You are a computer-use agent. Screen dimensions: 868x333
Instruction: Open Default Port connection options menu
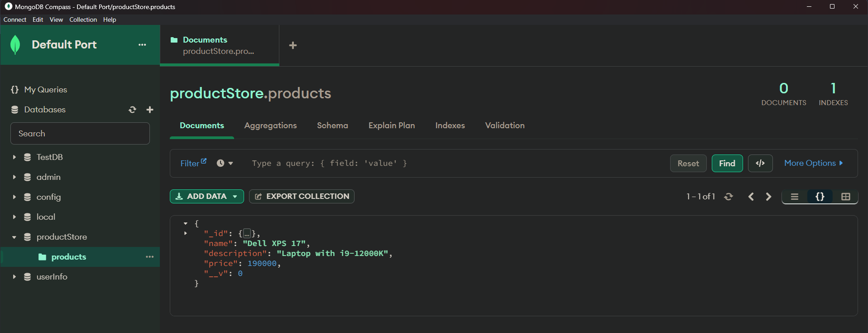click(x=142, y=45)
